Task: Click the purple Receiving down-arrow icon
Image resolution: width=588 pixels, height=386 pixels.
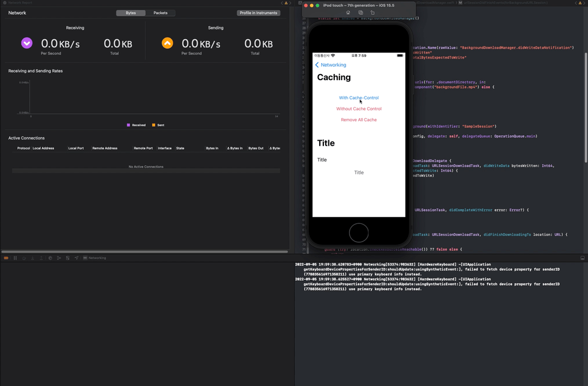Action: pos(26,43)
